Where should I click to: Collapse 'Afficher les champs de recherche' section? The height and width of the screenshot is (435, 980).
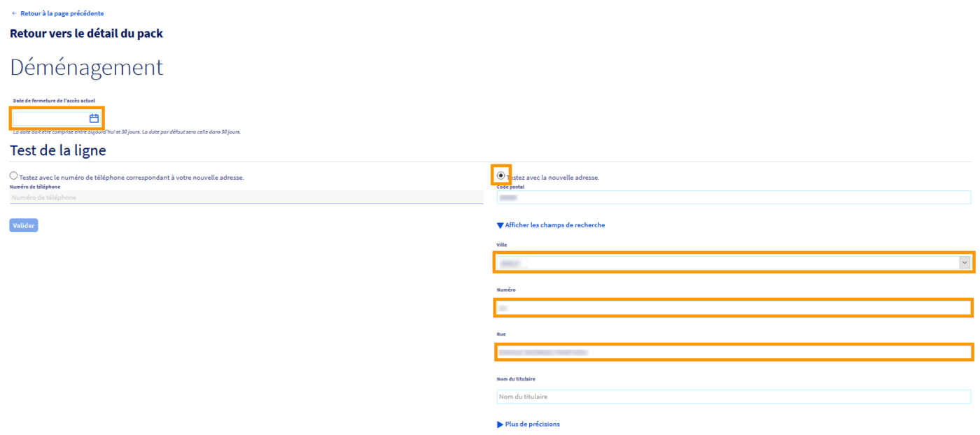tap(554, 225)
